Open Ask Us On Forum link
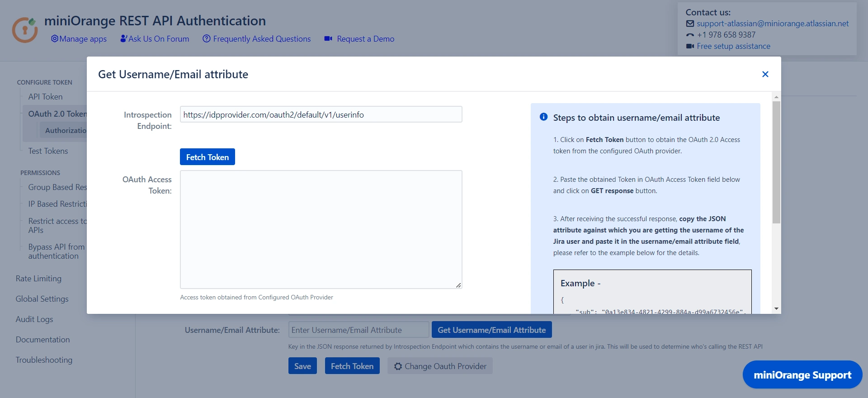This screenshot has height=398, width=868. (x=159, y=39)
